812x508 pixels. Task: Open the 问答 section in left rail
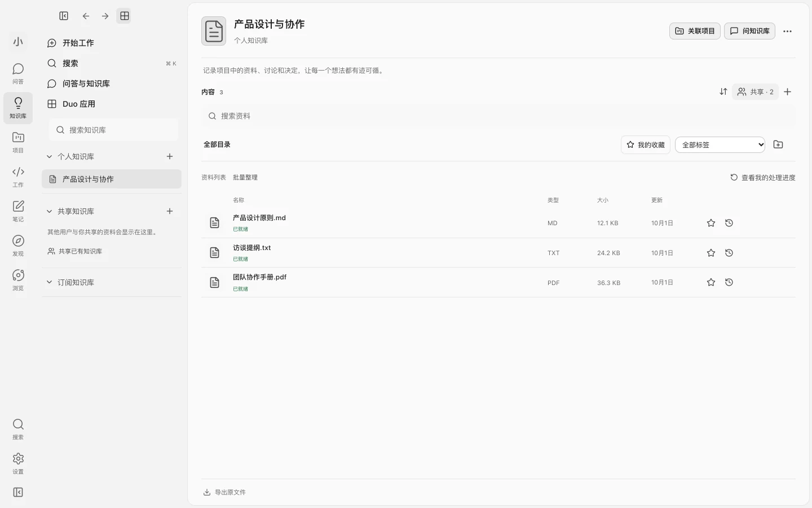[18, 73]
